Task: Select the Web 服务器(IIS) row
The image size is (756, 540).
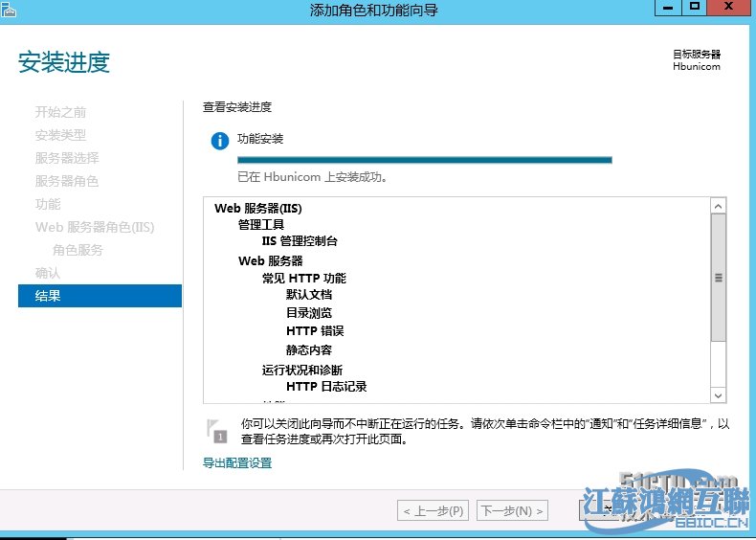Action: [x=258, y=209]
